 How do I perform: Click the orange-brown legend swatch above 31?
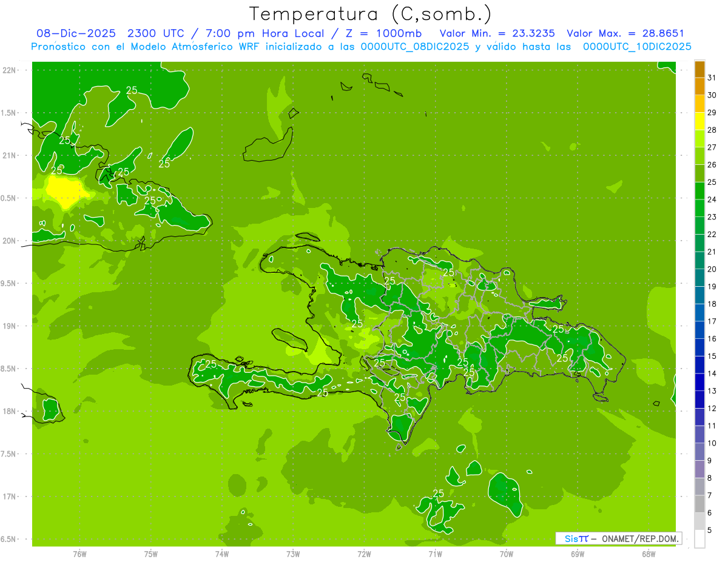tap(699, 70)
